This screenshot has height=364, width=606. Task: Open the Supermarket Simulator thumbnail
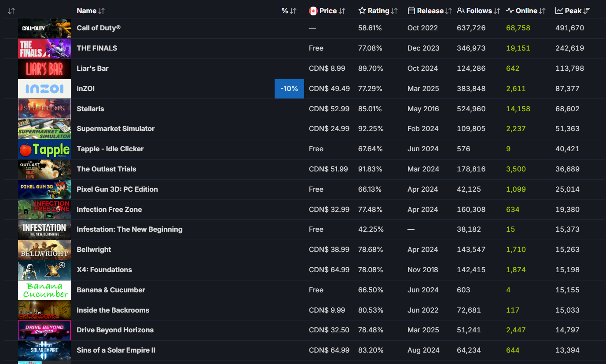coord(44,129)
